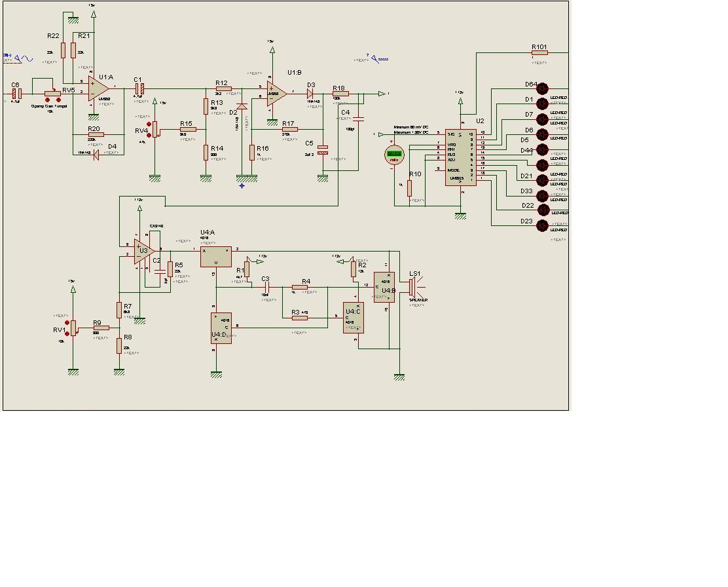This screenshot has height=587, width=728.
Task: Click electrolytic capacitor C5
Action: point(323,149)
